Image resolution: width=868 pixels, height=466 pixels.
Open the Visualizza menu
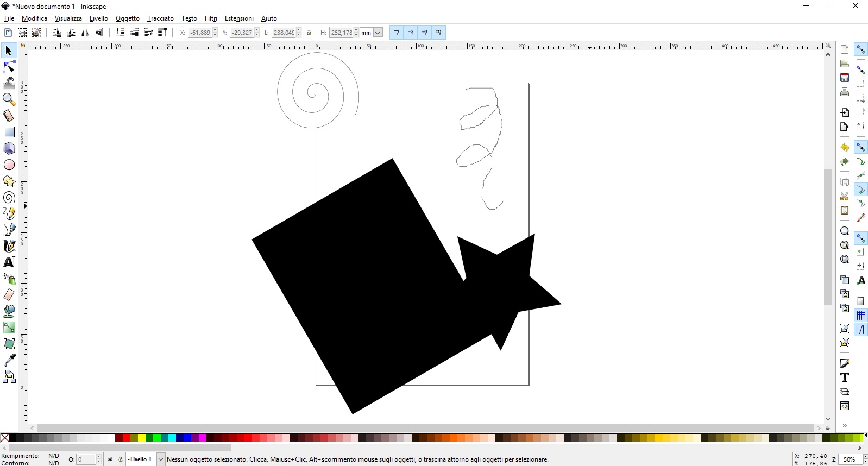click(x=68, y=18)
